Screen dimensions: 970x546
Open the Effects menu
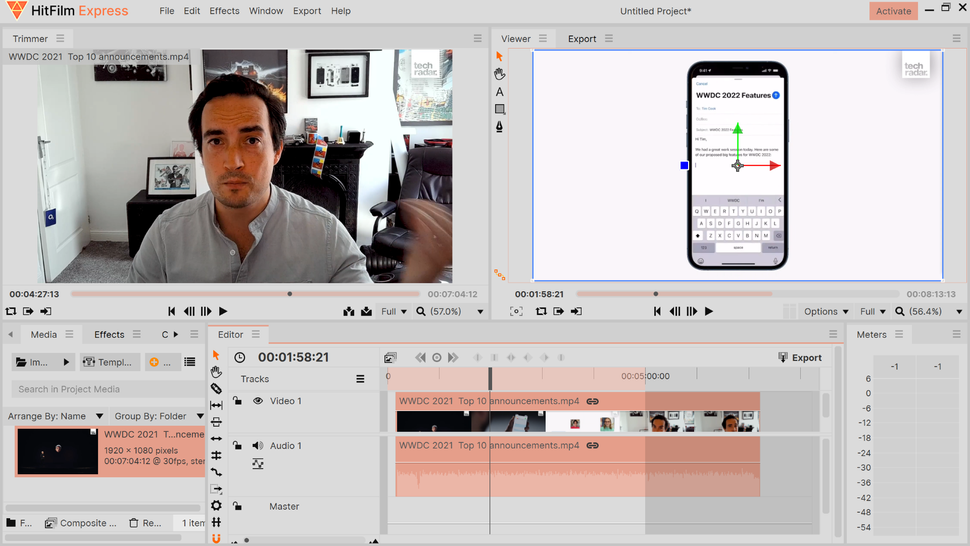pos(225,11)
